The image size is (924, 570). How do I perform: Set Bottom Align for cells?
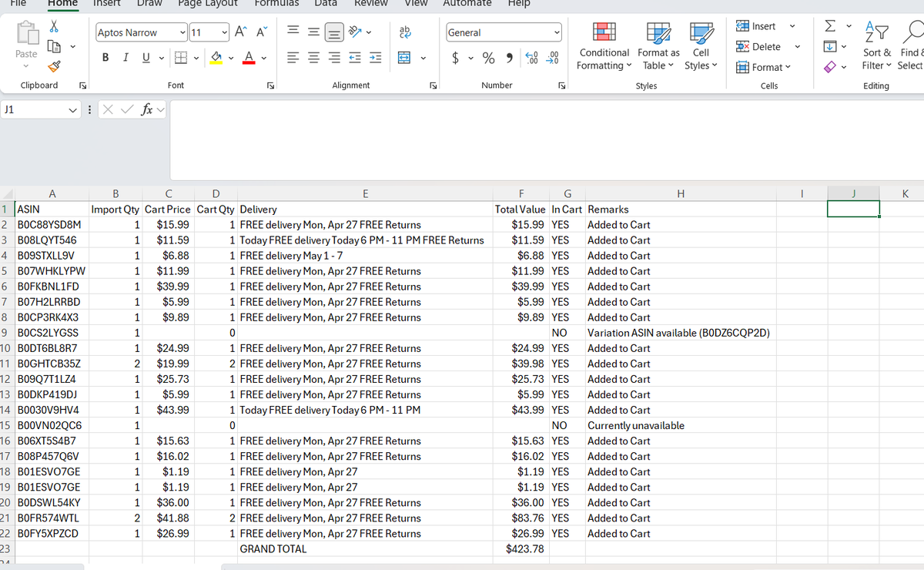[x=333, y=32]
